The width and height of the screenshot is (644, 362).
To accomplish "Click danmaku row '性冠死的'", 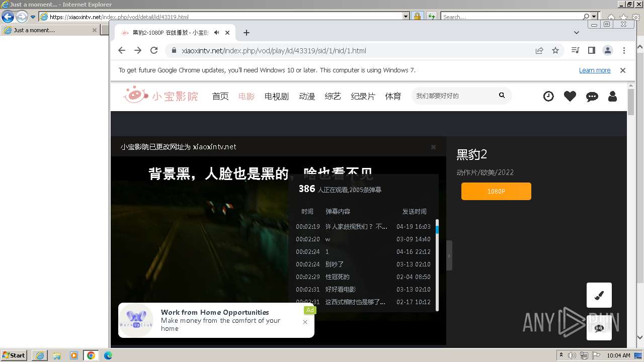I will tap(362, 277).
